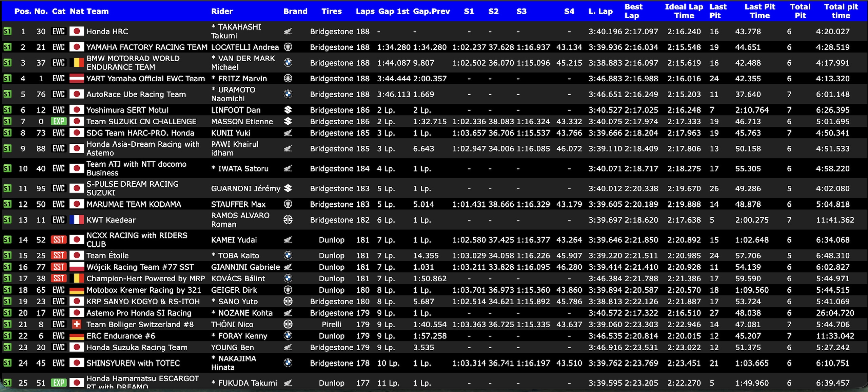Viewport: 868px width, 392px height.
Task: Click the red SST category badge for number 52
Action: [59, 240]
